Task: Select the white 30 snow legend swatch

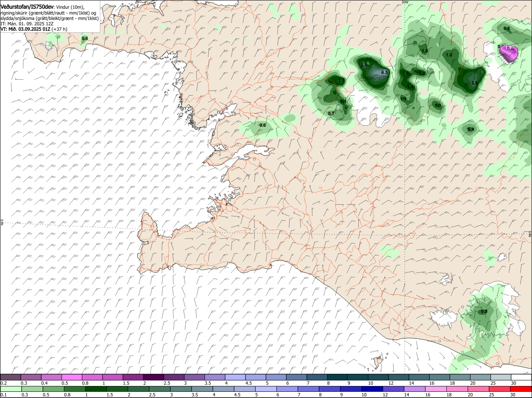Action: point(522,377)
